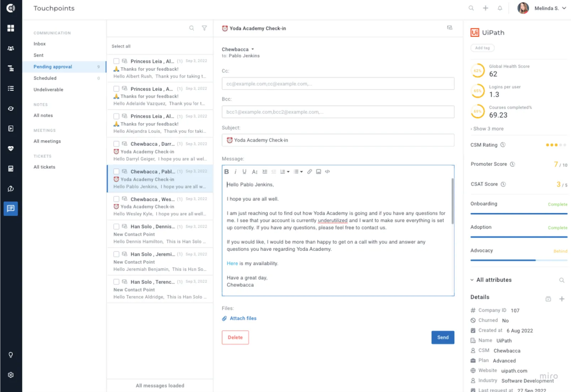Search the message list
This screenshot has height=392, width=571.
click(x=192, y=28)
